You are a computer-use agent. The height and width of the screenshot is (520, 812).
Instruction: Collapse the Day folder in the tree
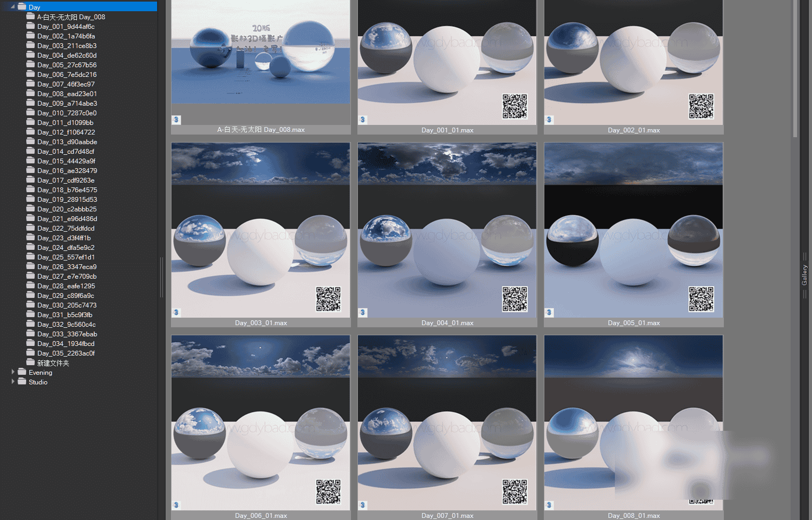pyautogui.click(x=12, y=7)
